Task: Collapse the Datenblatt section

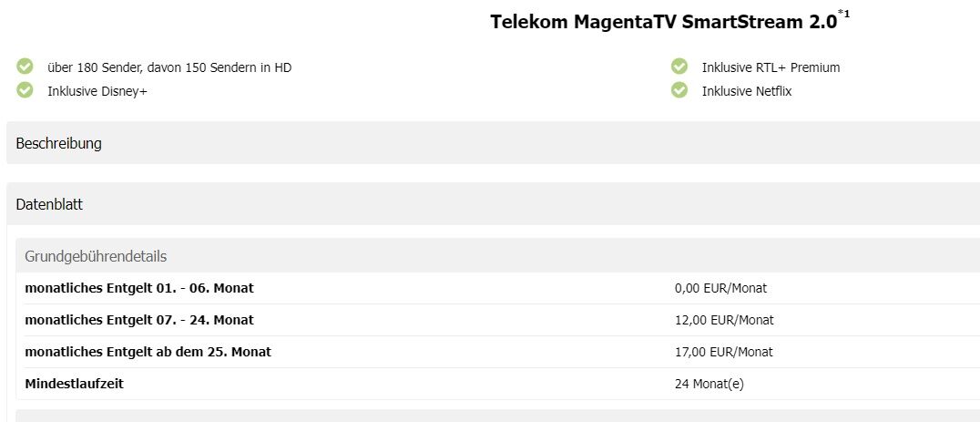Action: tap(493, 204)
